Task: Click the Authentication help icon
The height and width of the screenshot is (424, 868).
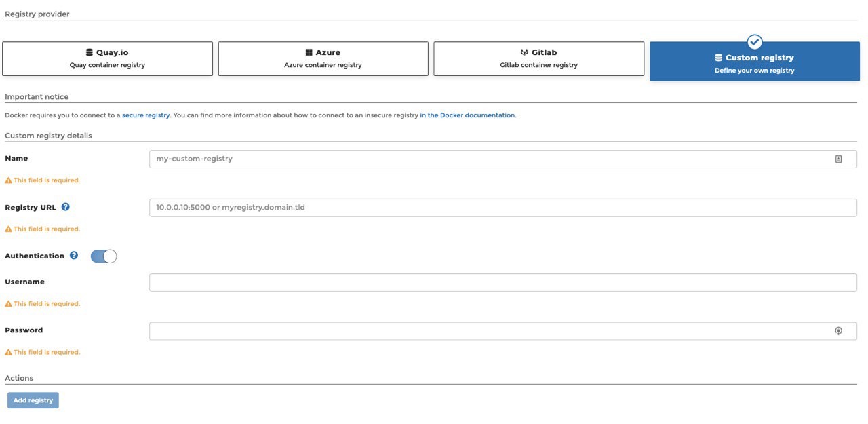Action: (74, 256)
